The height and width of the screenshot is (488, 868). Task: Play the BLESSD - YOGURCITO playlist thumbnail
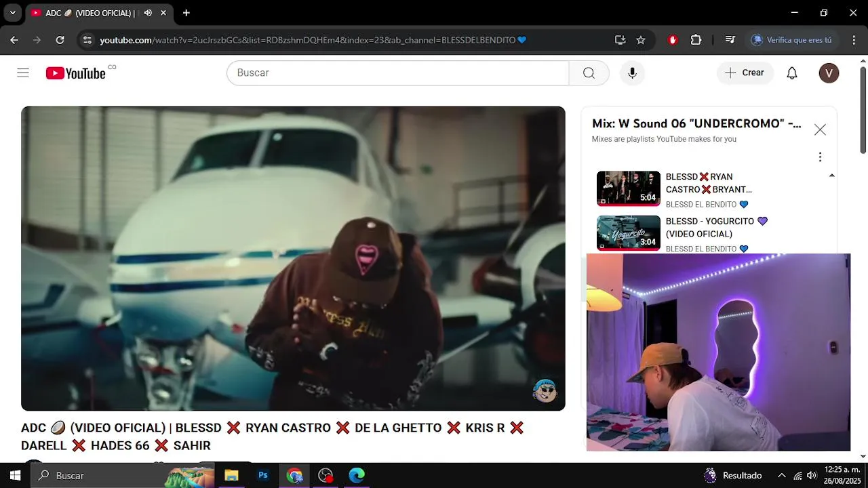(629, 233)
